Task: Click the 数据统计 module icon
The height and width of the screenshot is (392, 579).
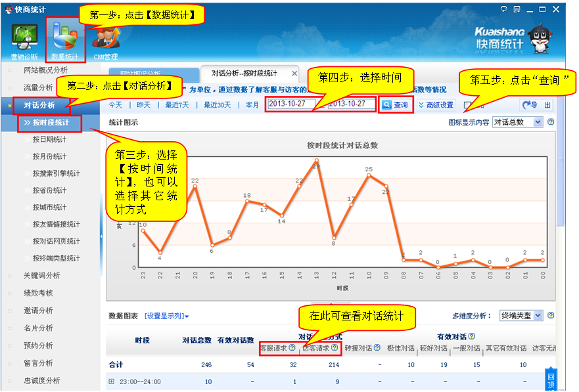Action: (x=64, y=39)
